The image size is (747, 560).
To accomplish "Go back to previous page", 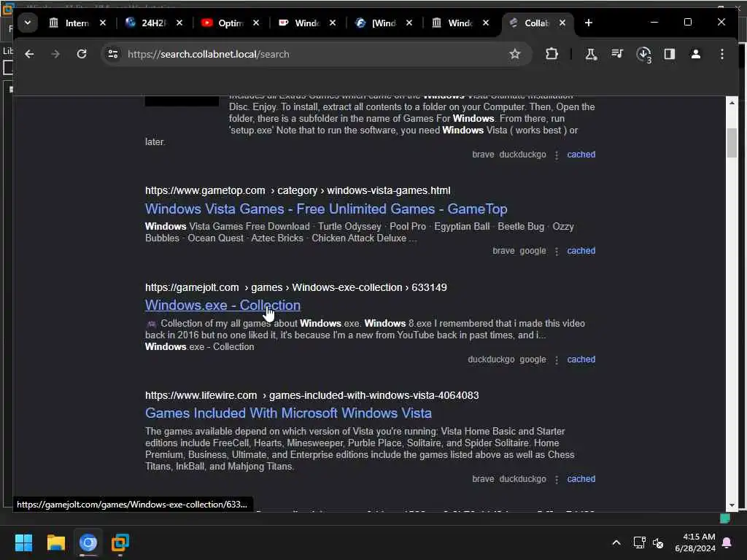I will tap(29, 54).
